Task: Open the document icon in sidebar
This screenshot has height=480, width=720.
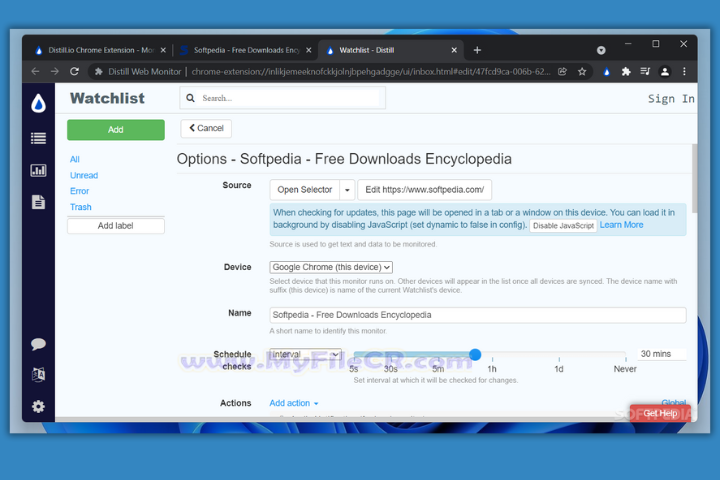Action: pos(39,202)
